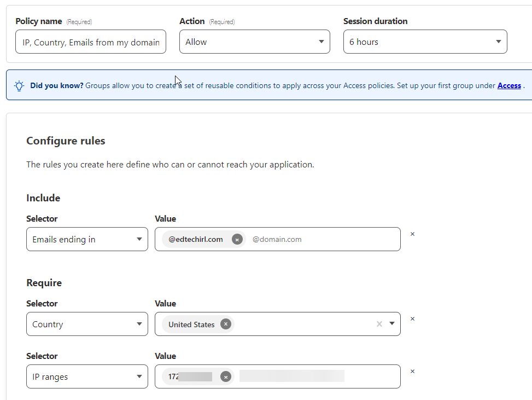Open the Country selector dropdown
Viewport: 532px width, 400px height.
(87, 324)
